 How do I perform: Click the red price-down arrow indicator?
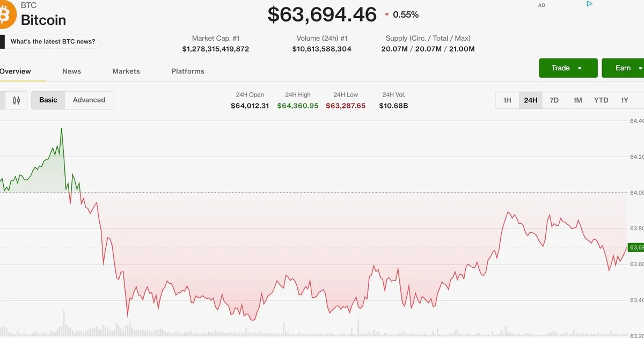pos(387,15)
